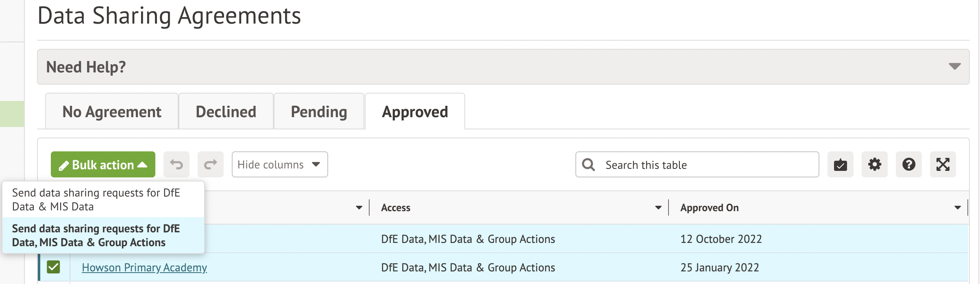
Task: Open the table help question mark icon
Action: tap(908, 164)
